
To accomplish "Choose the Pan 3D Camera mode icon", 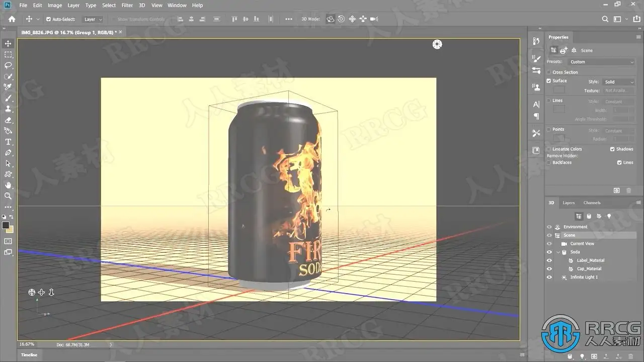I will pos(352,19).
